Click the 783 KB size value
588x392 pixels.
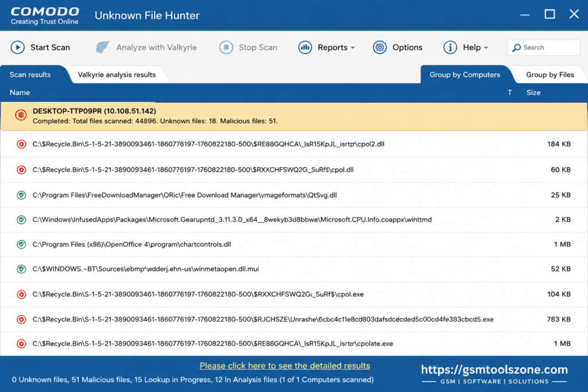559,319
